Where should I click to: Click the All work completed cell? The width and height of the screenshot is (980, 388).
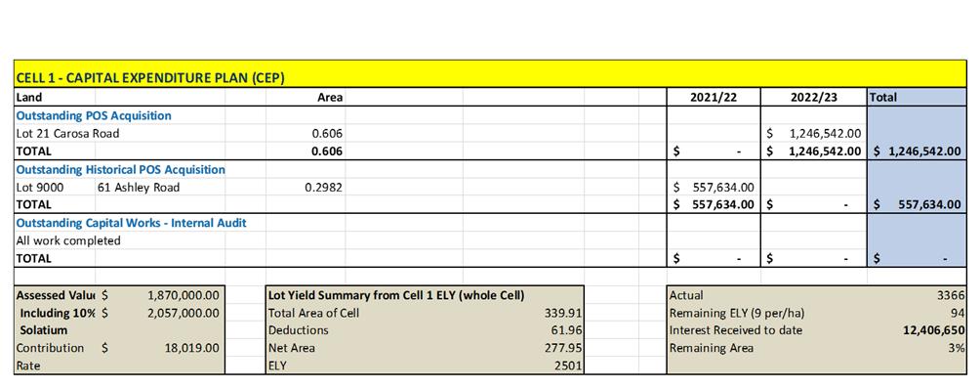(x=68, y=240)
